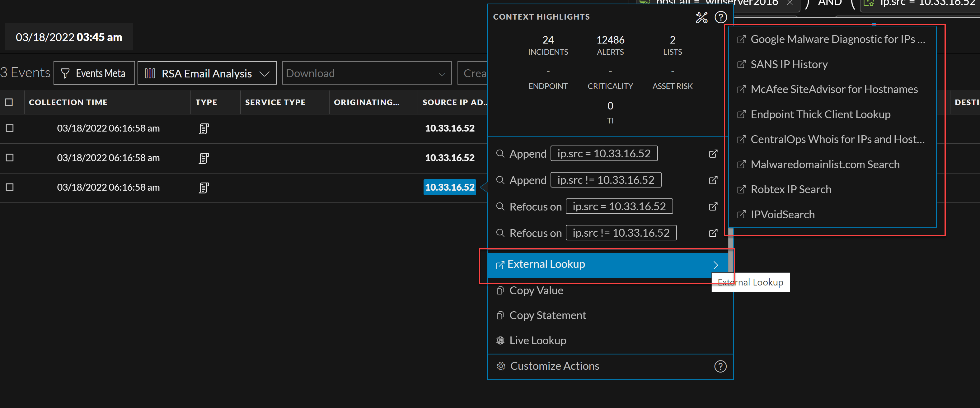Open Append ip.src = 10.33.16.52 in new tab icon
Screen dimensions: 980x408
(713, 154)
